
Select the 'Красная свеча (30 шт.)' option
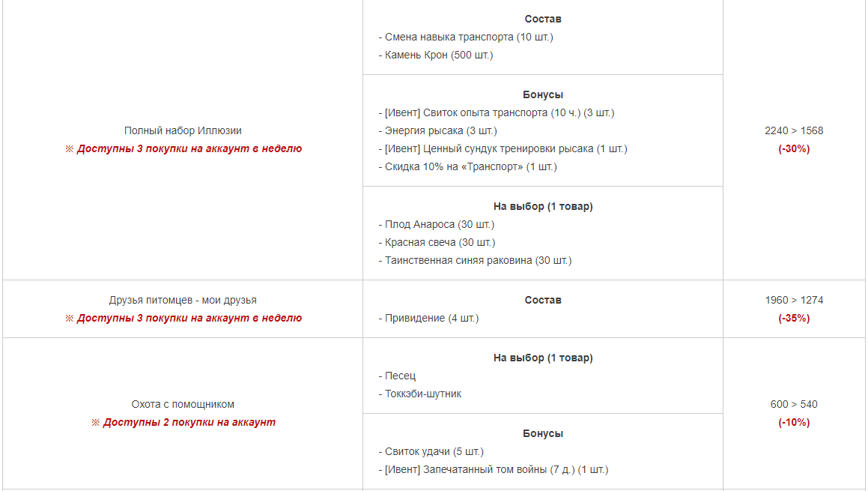(437, 242)
